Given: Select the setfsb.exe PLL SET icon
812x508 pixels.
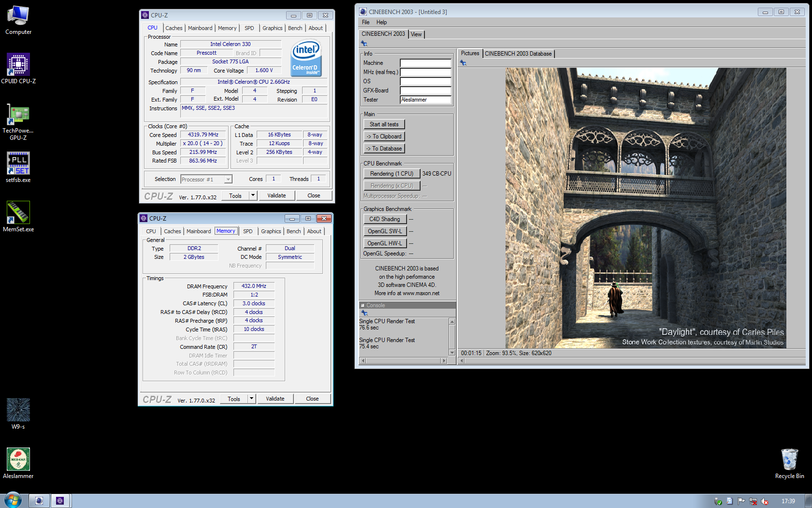Looking at the screenshot, I should [18, 167].
